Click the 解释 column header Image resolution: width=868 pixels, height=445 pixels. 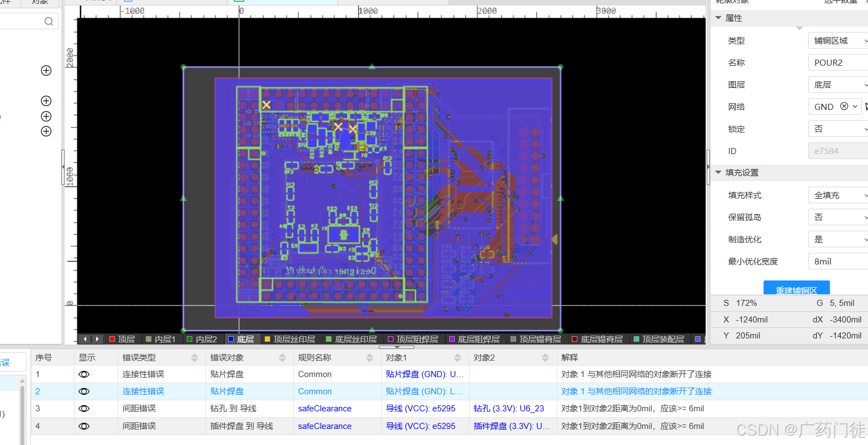[570, 358]
